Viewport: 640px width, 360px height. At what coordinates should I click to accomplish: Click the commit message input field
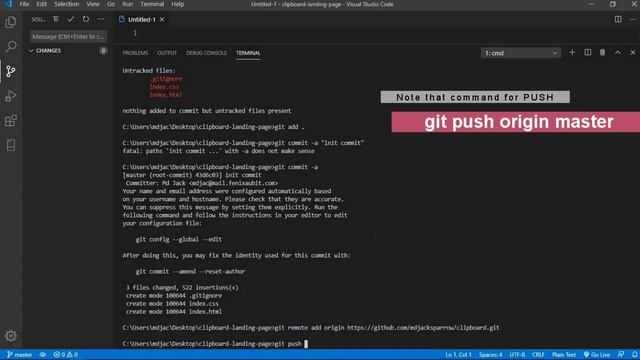(x=68, y=37)
